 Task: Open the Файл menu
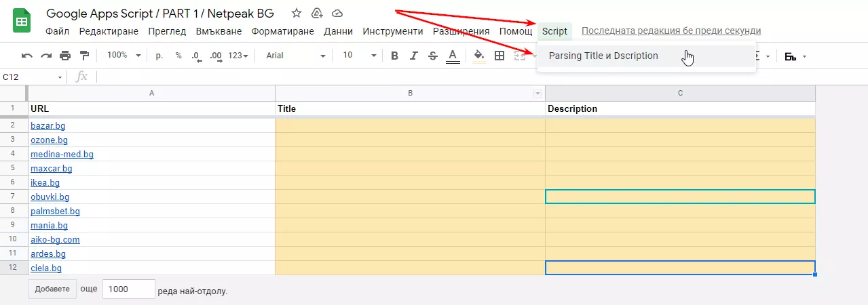point(58,31)
